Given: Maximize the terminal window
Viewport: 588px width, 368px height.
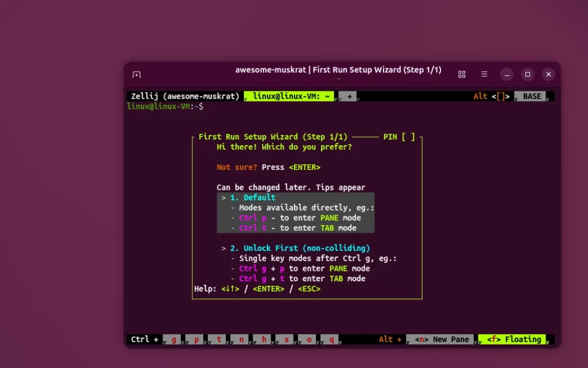Looking at the screenshot, I should coord(528,74).
